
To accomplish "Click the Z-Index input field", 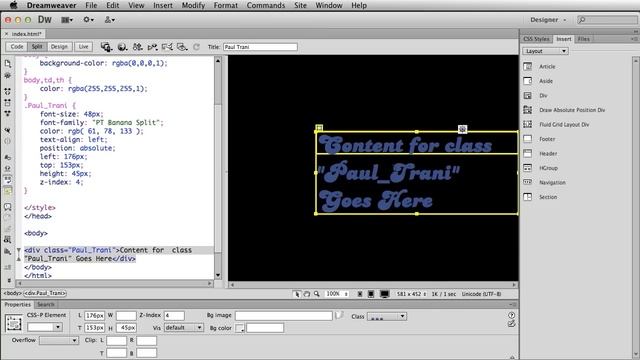I will 174,315.
